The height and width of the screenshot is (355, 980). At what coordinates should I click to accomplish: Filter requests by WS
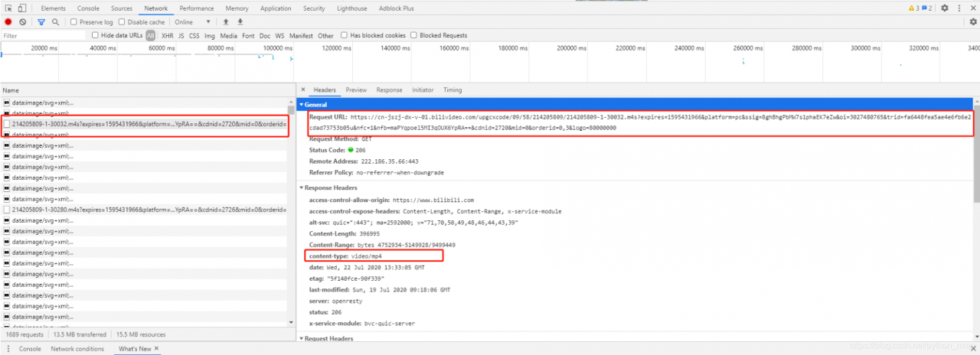pyautogui.click(x=279, y=35)
